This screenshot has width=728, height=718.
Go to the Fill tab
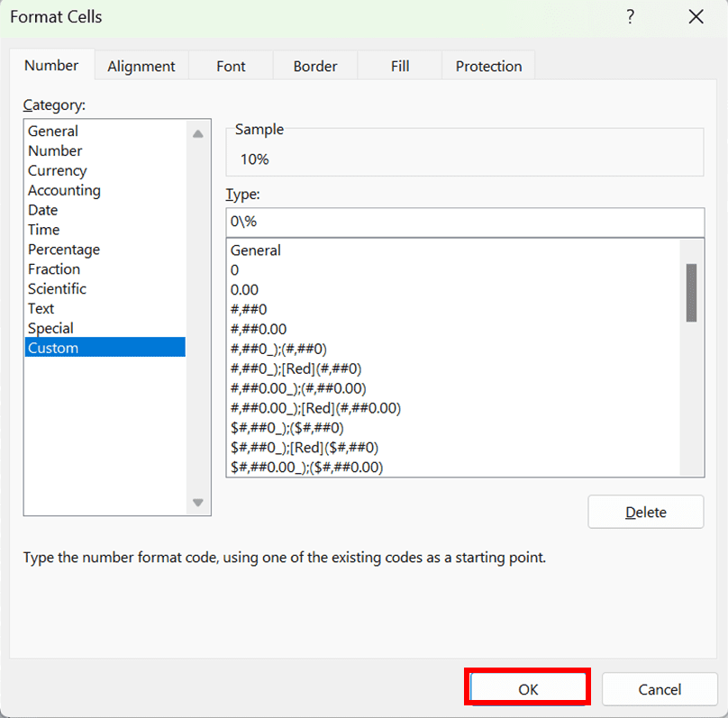(x=400, y=67)
